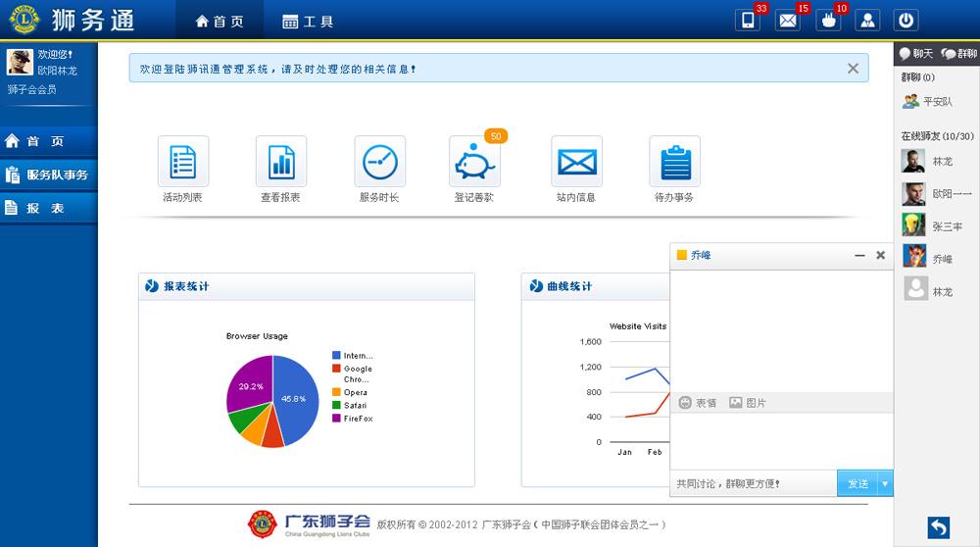Click the blue Internet Explorer legend swatch
Screen dimensions: 980x547
[x=336, y=356]
